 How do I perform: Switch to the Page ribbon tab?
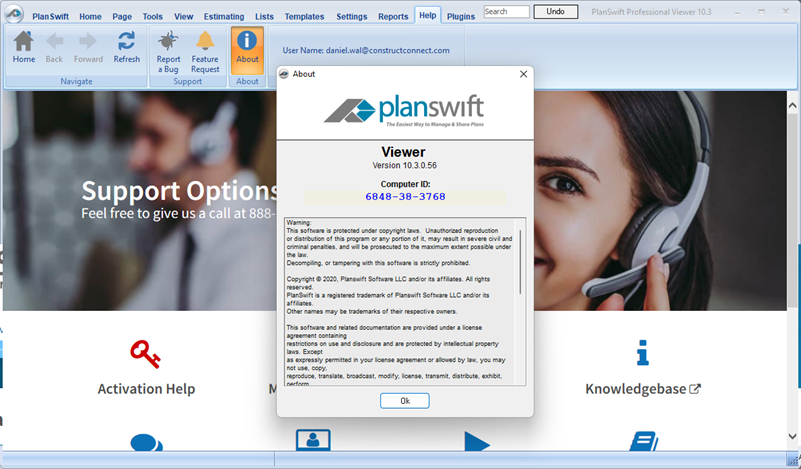point(122,16)
